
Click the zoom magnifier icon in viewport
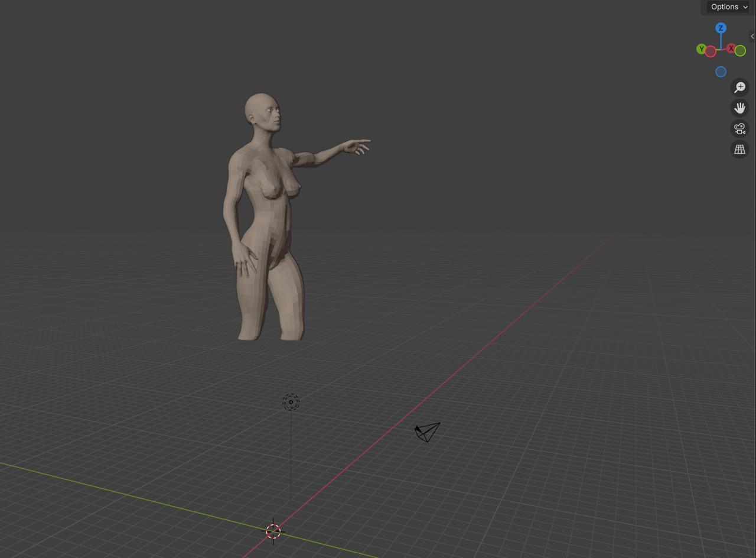click(739, 87)
